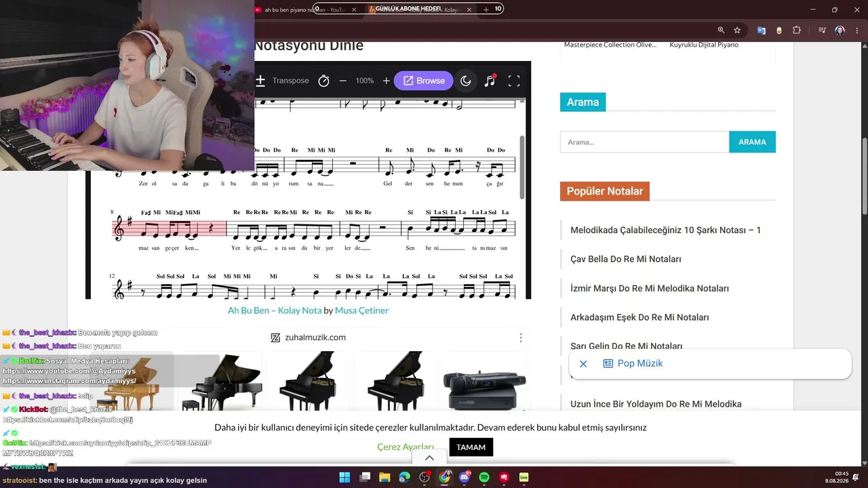Open Discord from the taskbar
868x488 pixels.
coord(465,477)
